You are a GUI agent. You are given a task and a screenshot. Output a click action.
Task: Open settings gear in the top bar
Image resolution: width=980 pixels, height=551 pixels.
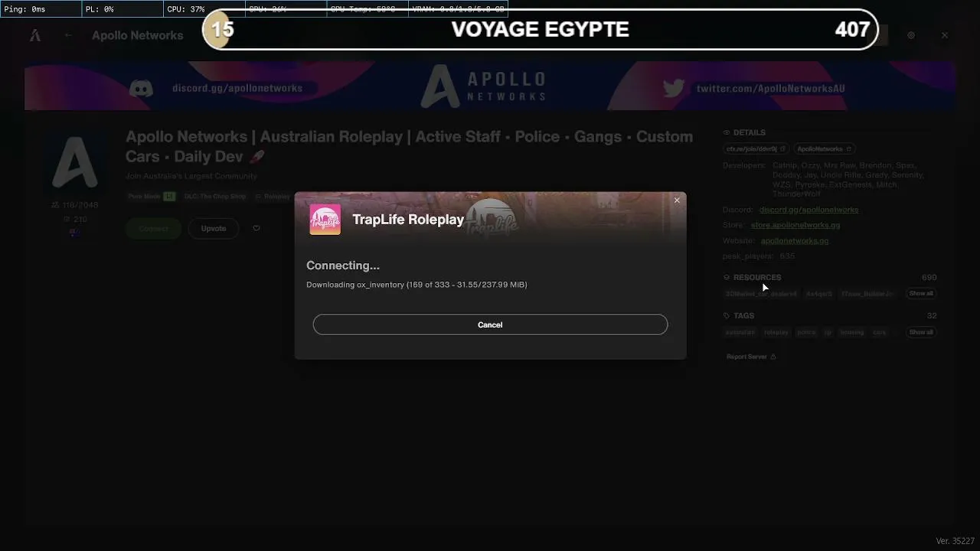pos(911,35)
